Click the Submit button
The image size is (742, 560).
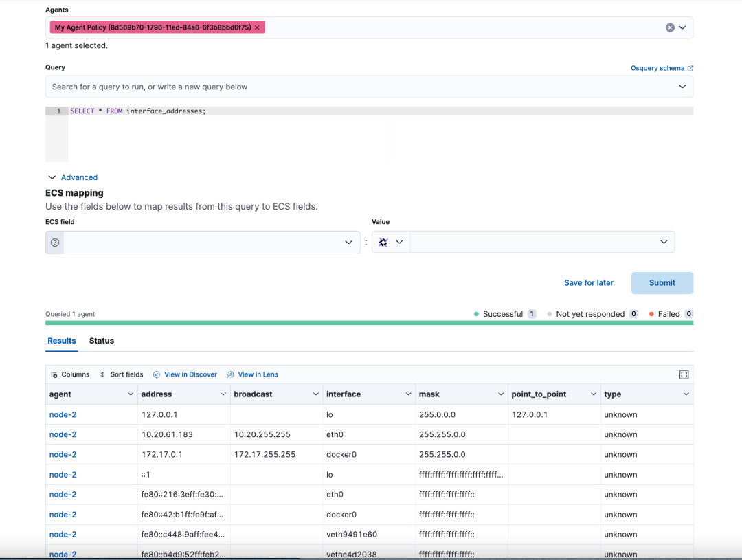coord(662,282)
